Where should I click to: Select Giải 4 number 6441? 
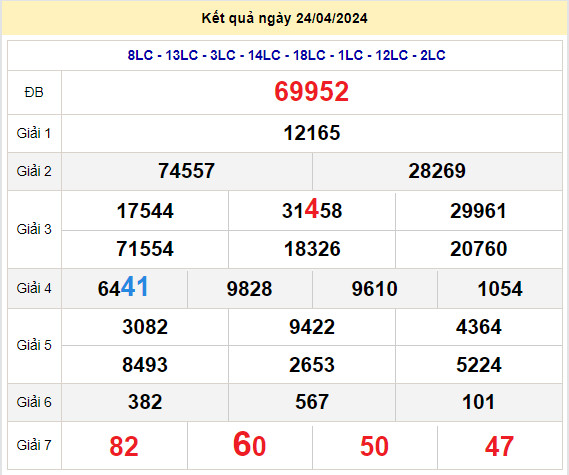coord(123,287)
